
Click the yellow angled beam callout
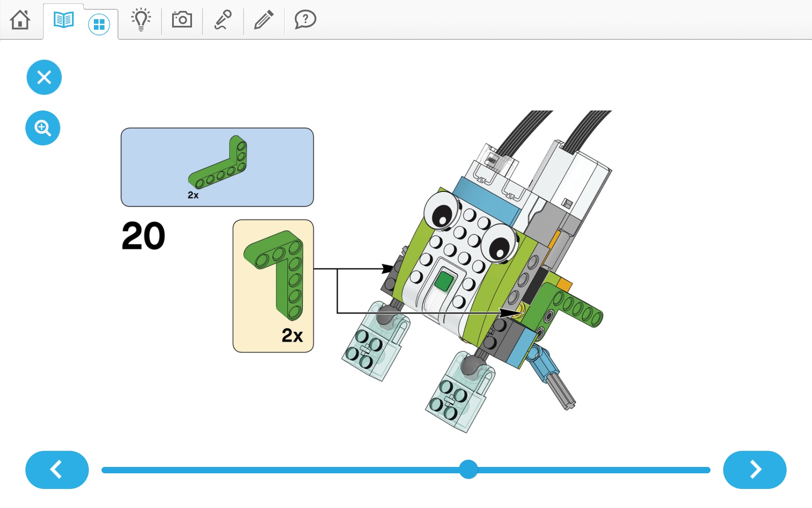(273, 286)
